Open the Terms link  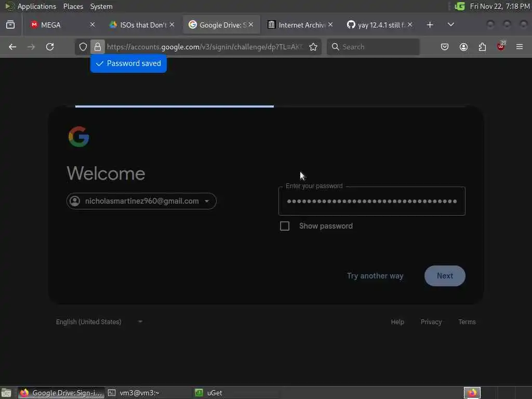pyautogui.click(x=467, y=322)
